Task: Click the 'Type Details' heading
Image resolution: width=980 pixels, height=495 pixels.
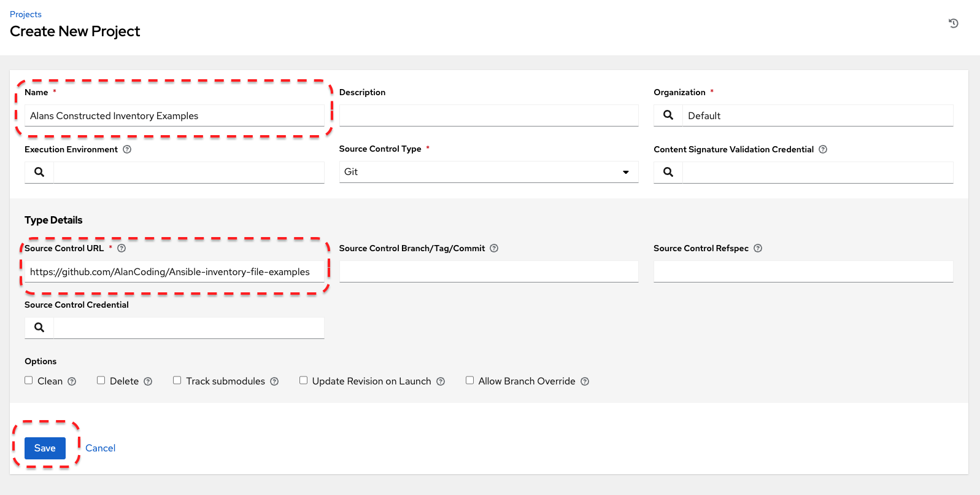Action: (53, 220)
